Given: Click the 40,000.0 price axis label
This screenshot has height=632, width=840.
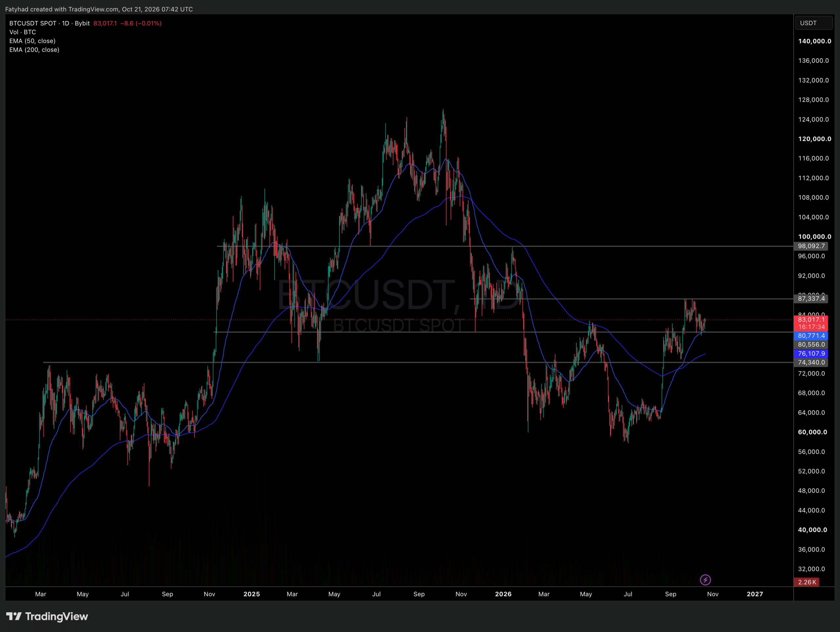Looking at the screenshot, I should (x=812, y=530).
